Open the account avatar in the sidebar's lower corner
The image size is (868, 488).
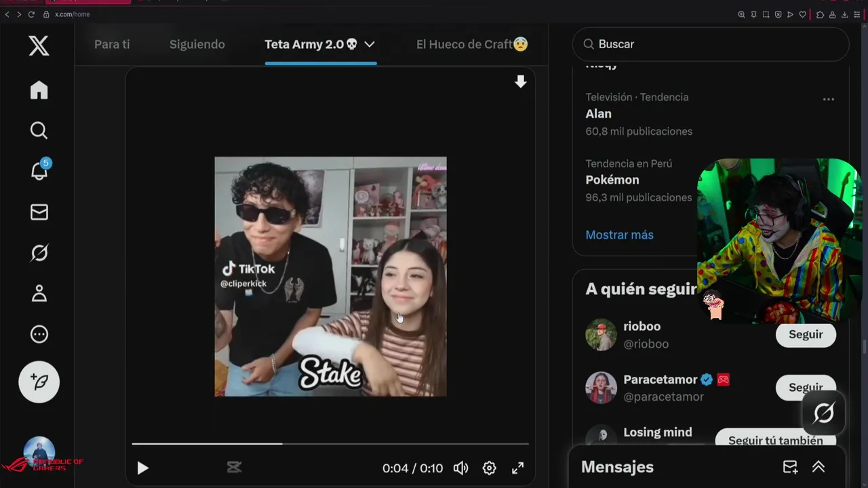(39, 453)
